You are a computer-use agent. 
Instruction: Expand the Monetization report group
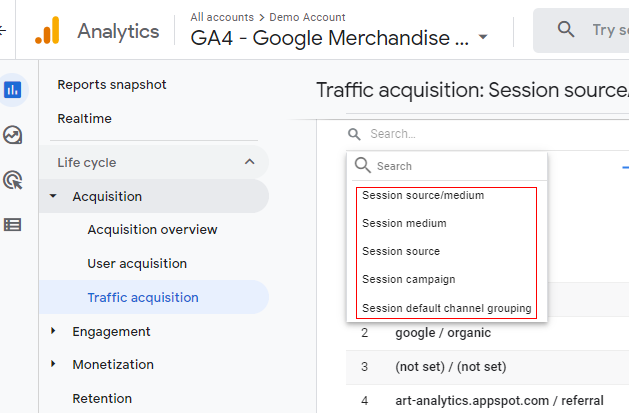click(x=53, y=364)
